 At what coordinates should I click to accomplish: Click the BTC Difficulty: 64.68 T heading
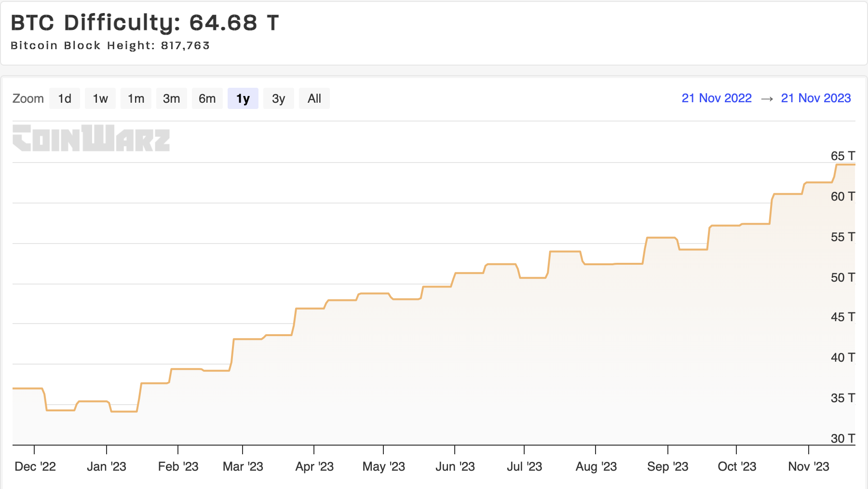pyautogui.click(x=145, y=23)
